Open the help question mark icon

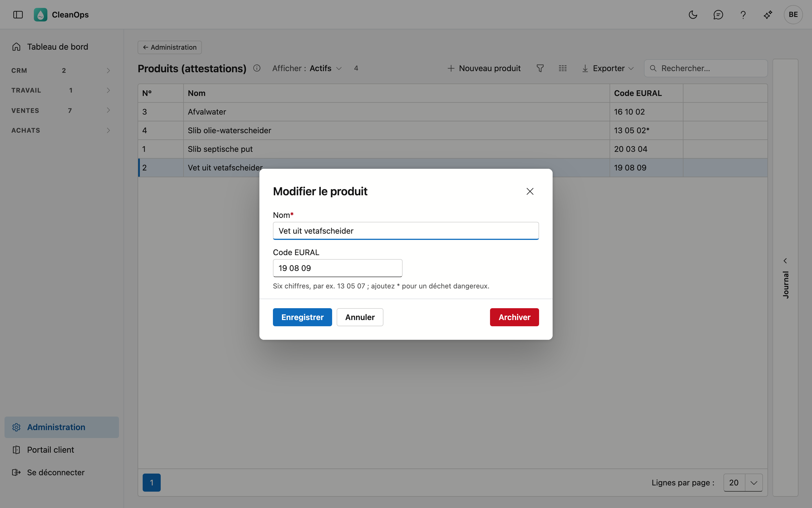coord(743,14)
